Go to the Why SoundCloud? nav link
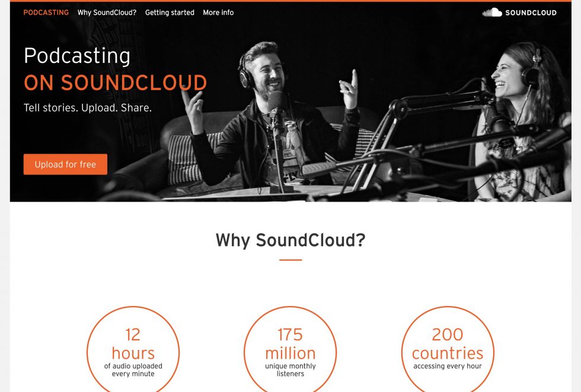This screenshot has width=581, height=392. point(107,12)
